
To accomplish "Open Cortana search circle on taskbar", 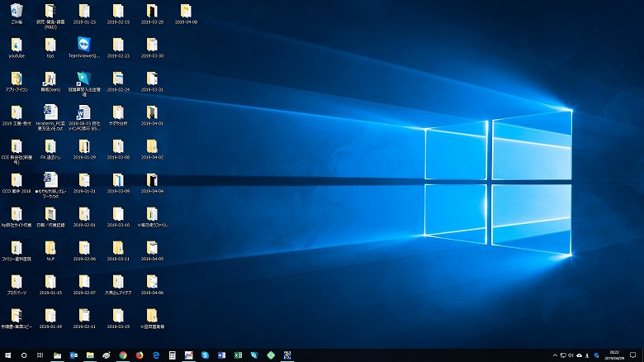I will pos(24,355).
